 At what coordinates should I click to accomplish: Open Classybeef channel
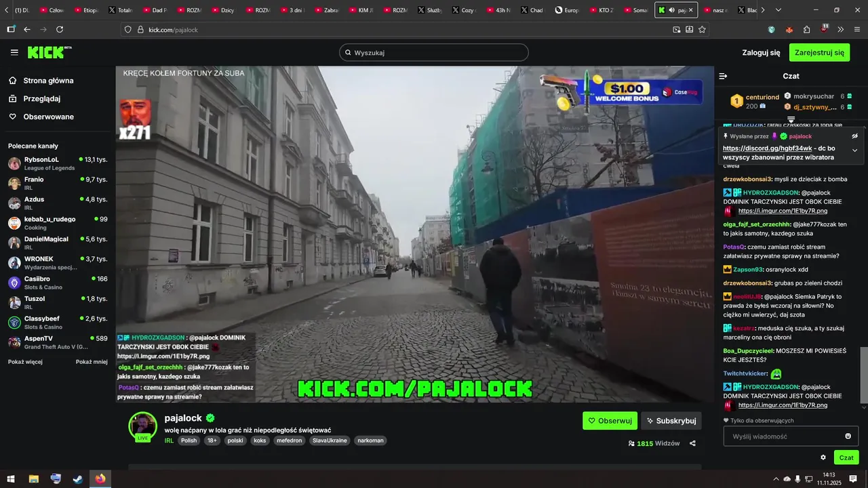click(58, 323)
